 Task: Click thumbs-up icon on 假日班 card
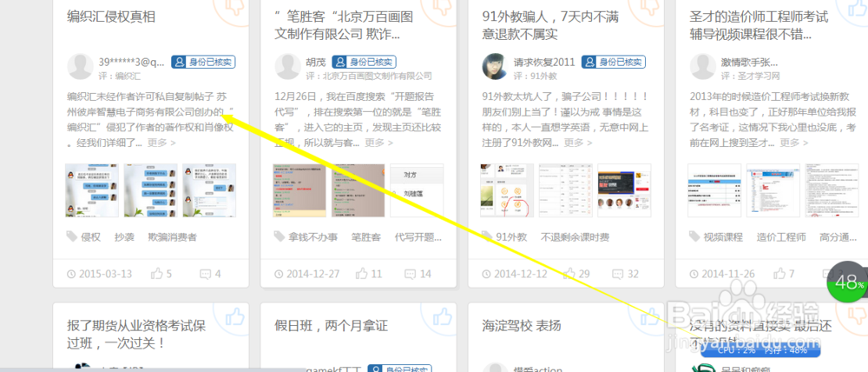point(441,318)
